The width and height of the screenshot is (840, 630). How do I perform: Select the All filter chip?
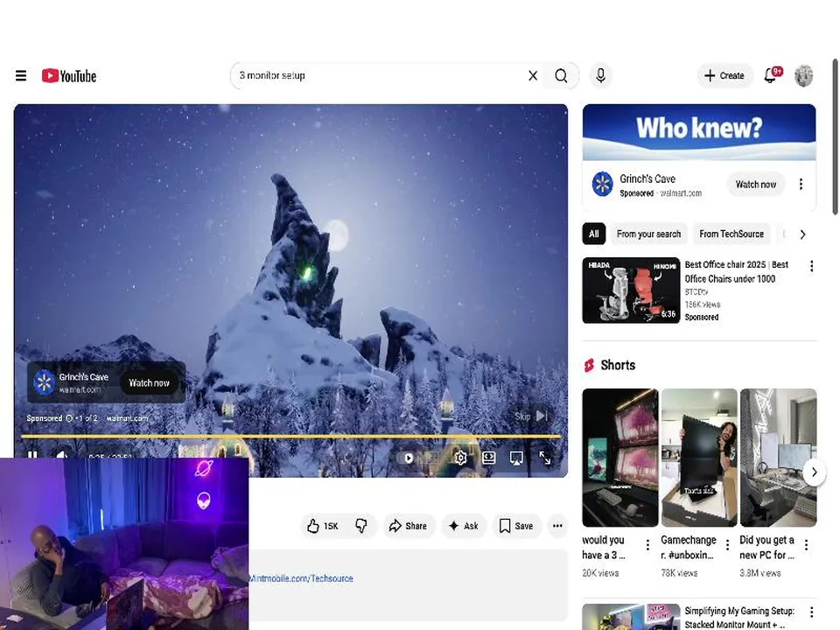click(x=593, y=234)
